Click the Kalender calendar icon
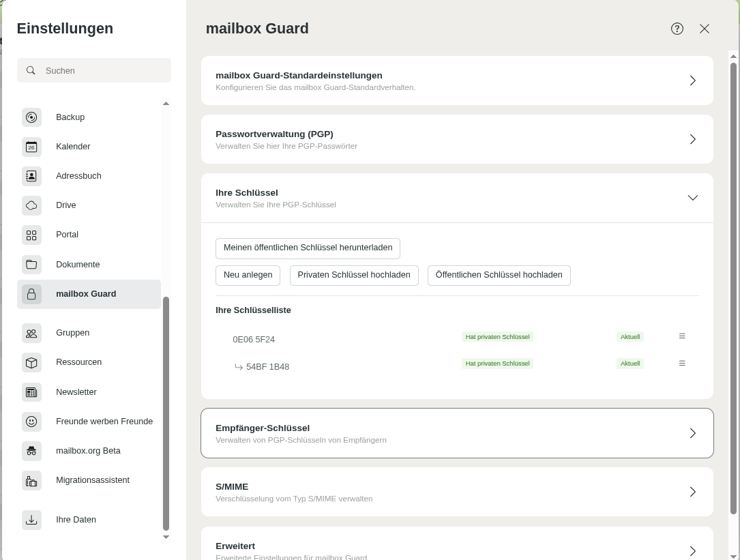This screenshot has height=560, width=740. (31, 147)
